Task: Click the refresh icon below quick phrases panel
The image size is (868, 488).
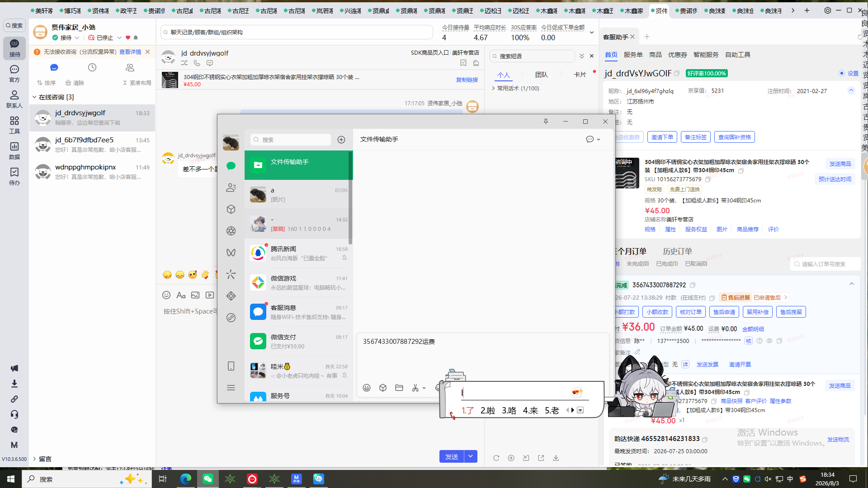Action: coord(496,458)
